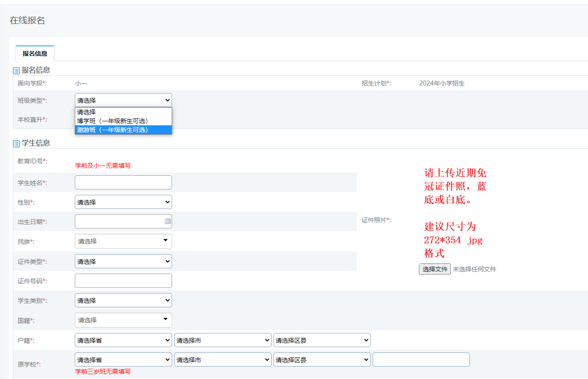Focus the 学生姓名 text field
The width and height of the screenshot is (588, 379).
[123, 182]
